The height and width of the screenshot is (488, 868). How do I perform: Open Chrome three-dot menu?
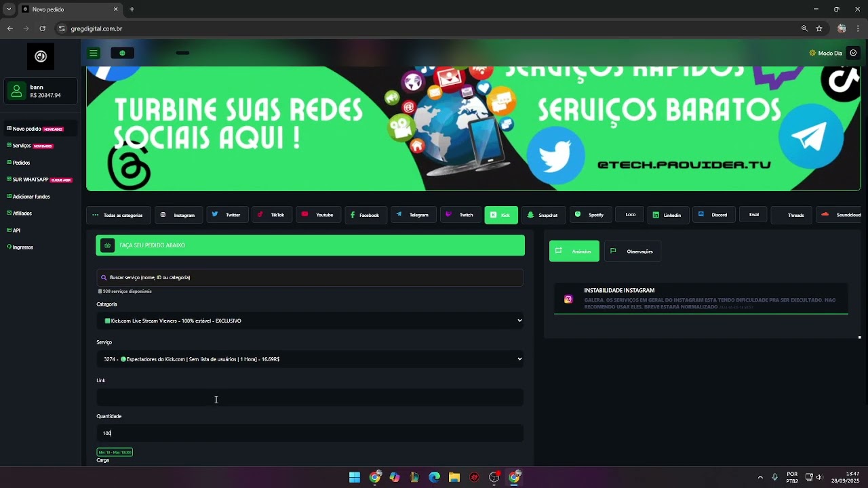click(x=858, y=28)
